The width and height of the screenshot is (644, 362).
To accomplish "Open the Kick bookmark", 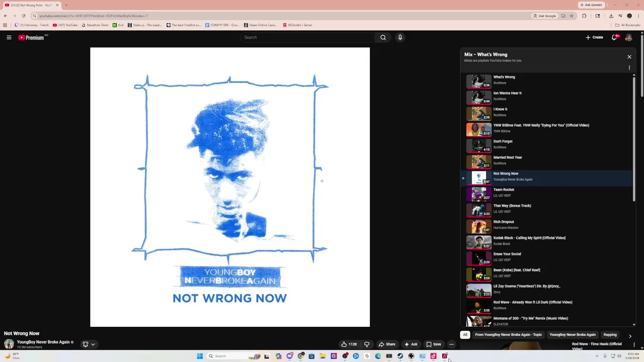I will pos(118,25).
